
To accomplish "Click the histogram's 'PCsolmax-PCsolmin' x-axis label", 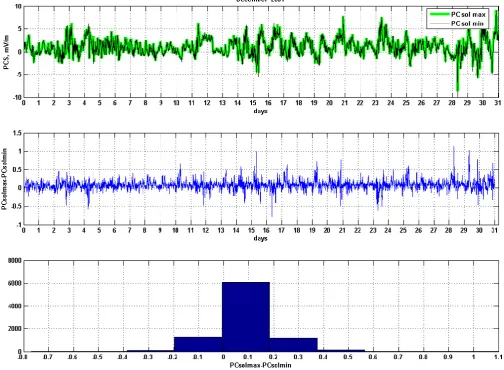I will coord(260,365).
